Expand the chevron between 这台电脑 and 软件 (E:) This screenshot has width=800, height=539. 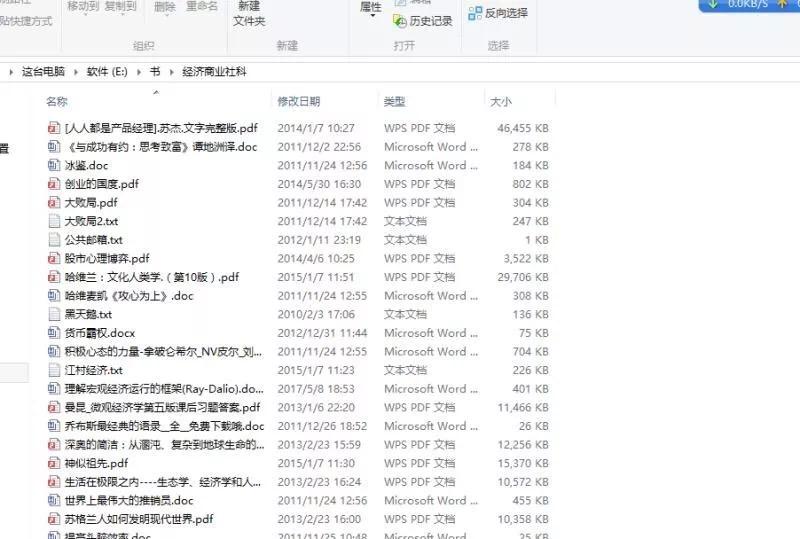(x=76, y=72)
